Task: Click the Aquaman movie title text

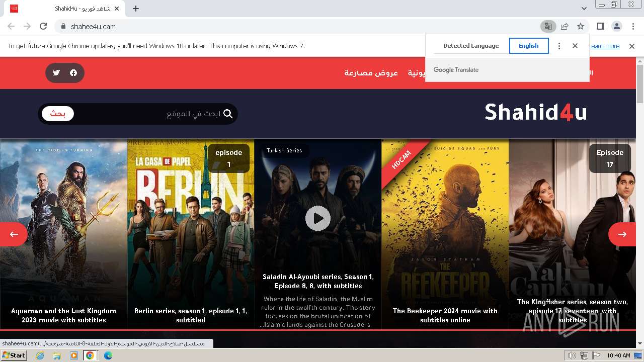Action: (x=63, y=315)
